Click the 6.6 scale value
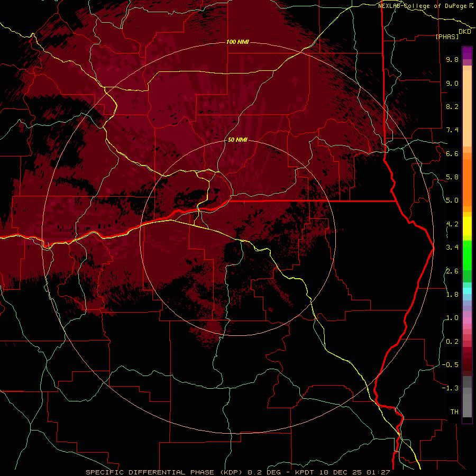This screenshot has height=476, width=476. (x=452, y=153)
